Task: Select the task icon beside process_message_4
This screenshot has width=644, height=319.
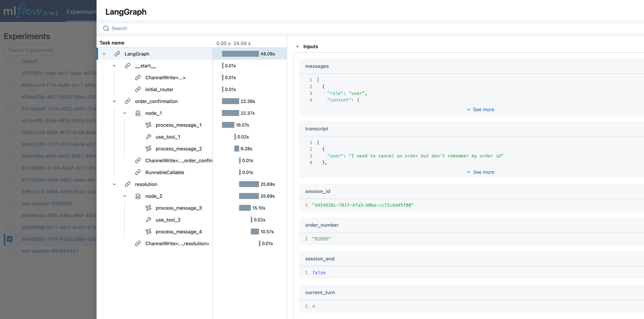Action: (x=149, y=231)
